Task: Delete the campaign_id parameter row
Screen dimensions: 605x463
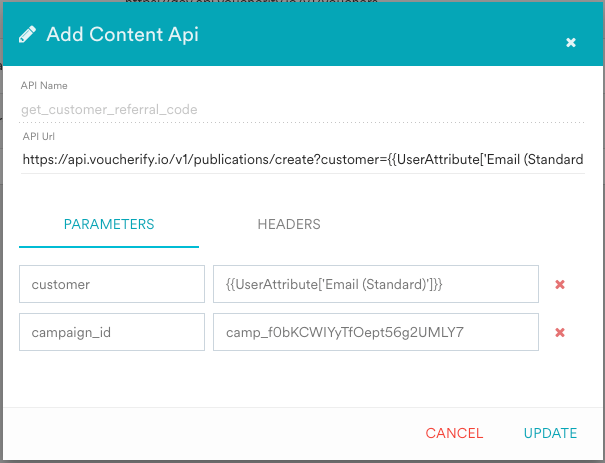Action: click(x=560, y=332)
